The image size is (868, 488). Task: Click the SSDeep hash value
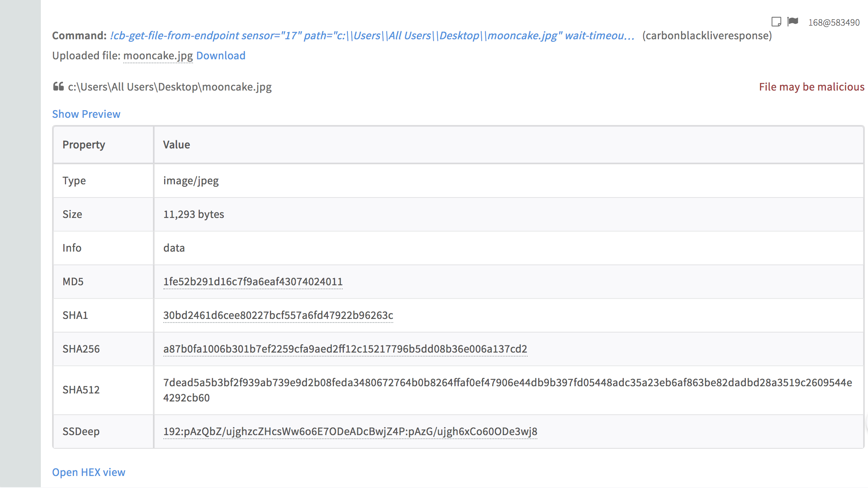pos(350,432)
